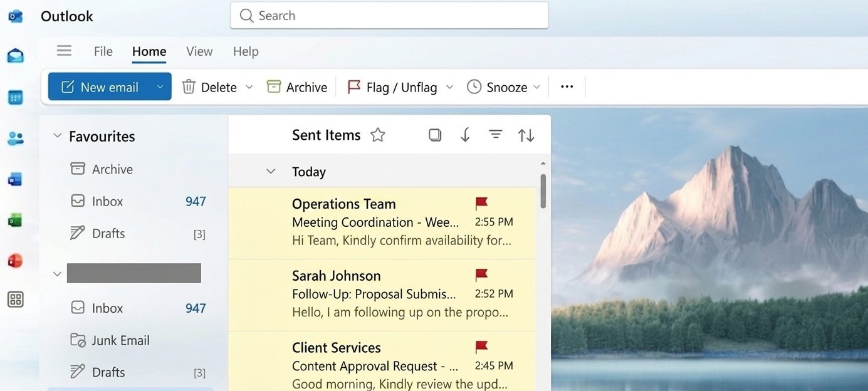Viewport: 868px width, 391px height.
Task: Click the 2:45 PM timestamp
Action: point(494,366)
